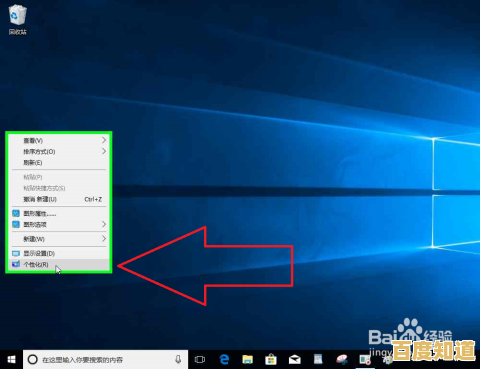Open 显示设置(D) display settings
This screenshot has width=480, height=369.
[x=59, y=253]
